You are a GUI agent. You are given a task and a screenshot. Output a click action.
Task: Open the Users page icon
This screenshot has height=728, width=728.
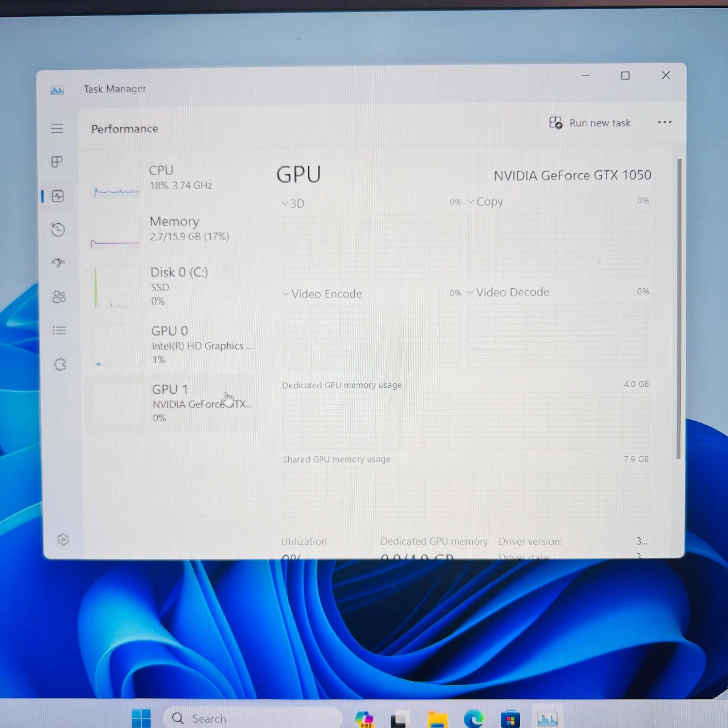click(59, 297)
